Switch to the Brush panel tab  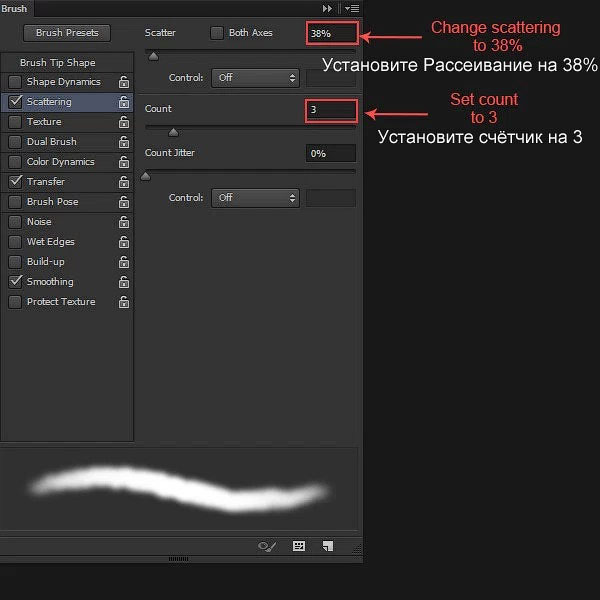(x=15, y=8)
